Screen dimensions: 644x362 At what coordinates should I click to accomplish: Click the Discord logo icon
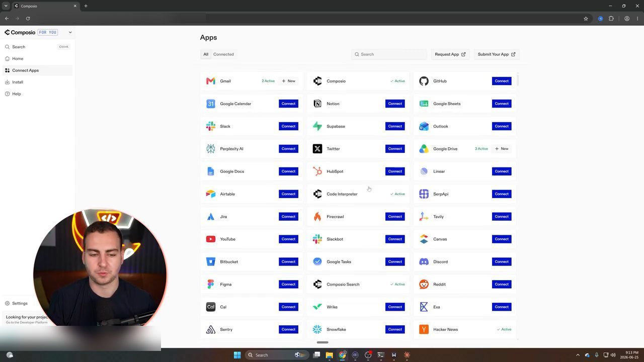pyautogui.click(x=424, y=262)
